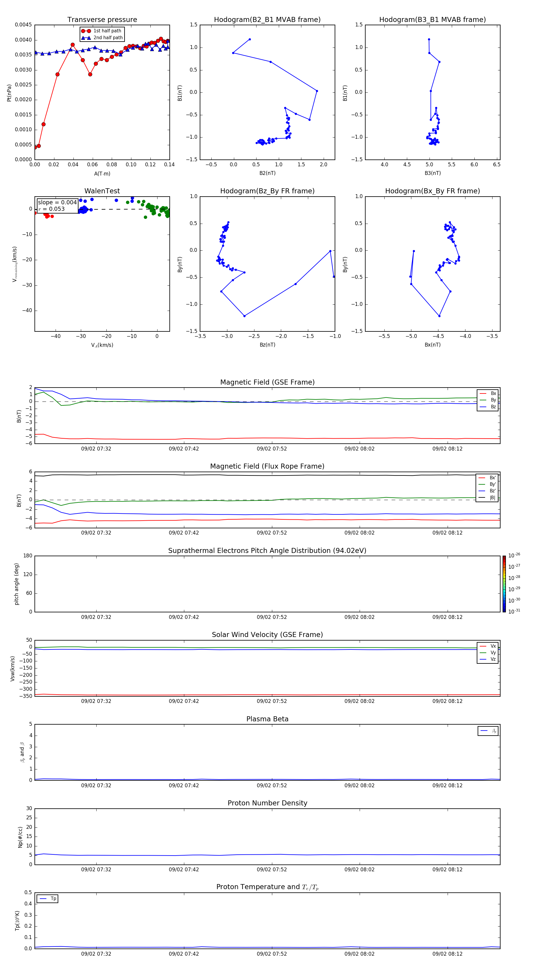Click the "V_remaining(km/s)" y-axis label
The image size is (535, 980).
pos(15,264)
